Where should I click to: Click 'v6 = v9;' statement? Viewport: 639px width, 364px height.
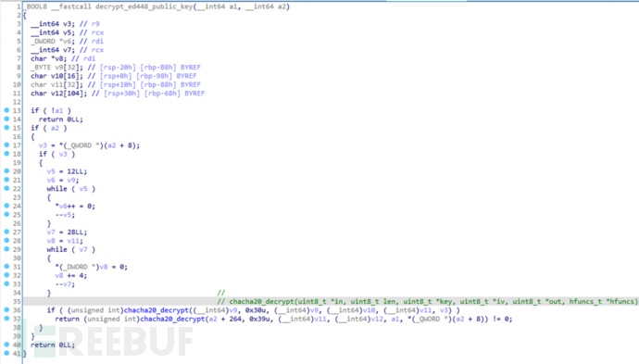[63, 181]
